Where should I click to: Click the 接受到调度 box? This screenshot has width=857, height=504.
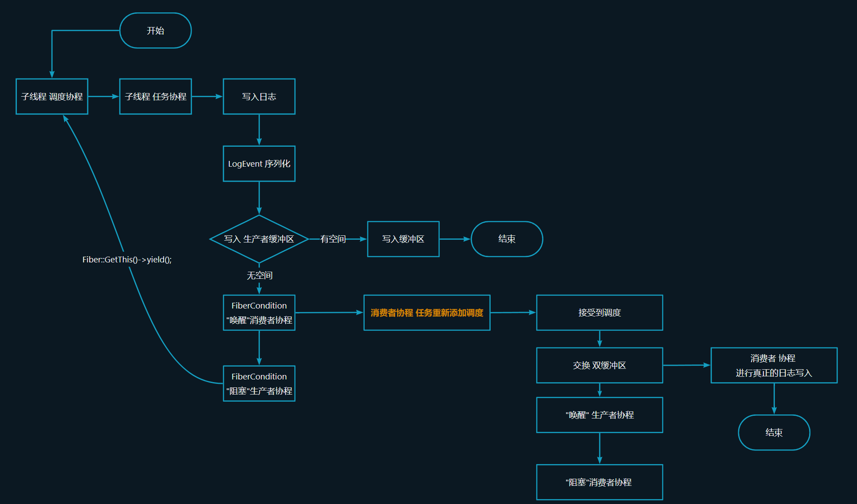click(599, 313)
